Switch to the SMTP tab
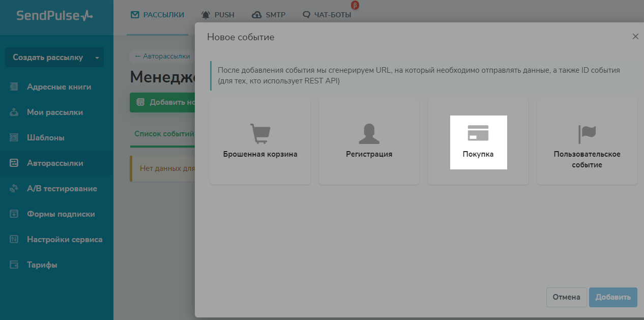 [x=269, y=15]
